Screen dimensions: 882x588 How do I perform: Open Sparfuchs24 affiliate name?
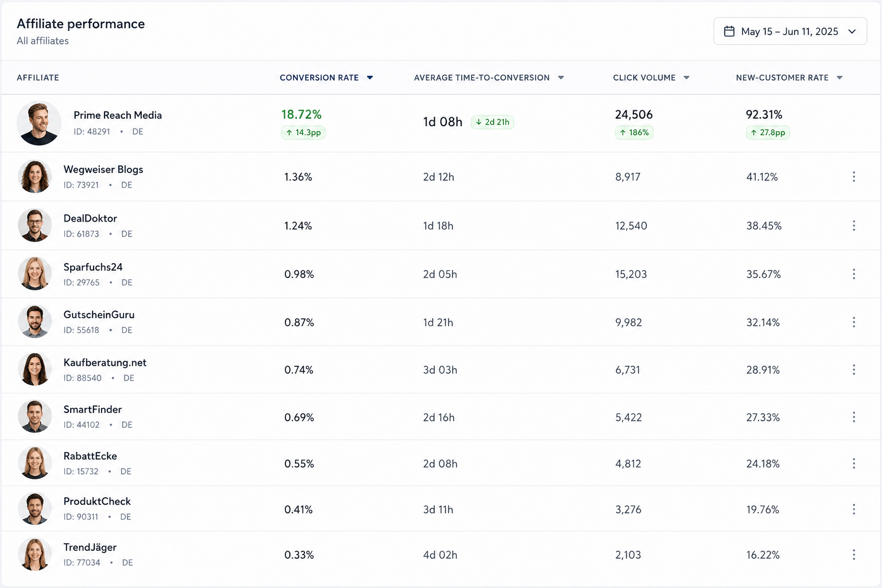[x=93, y=267]
